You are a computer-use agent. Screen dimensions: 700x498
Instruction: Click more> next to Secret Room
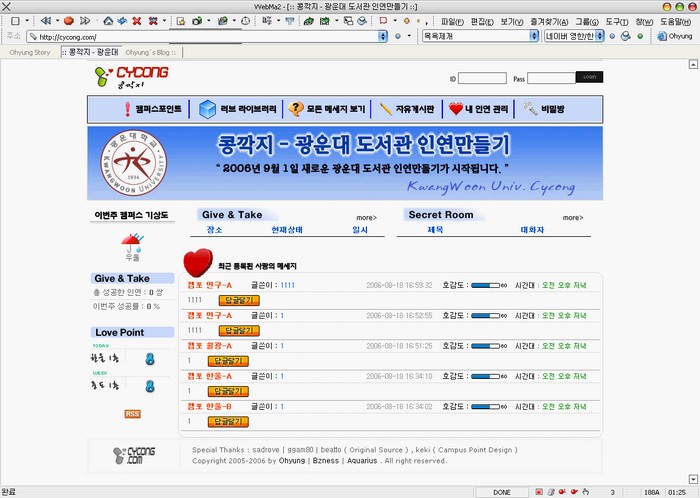[573, 218]
